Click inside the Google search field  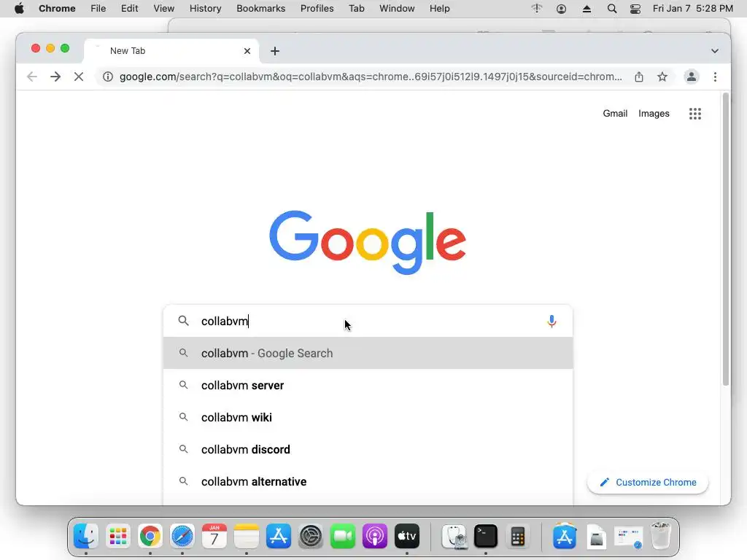coord(368,321)
